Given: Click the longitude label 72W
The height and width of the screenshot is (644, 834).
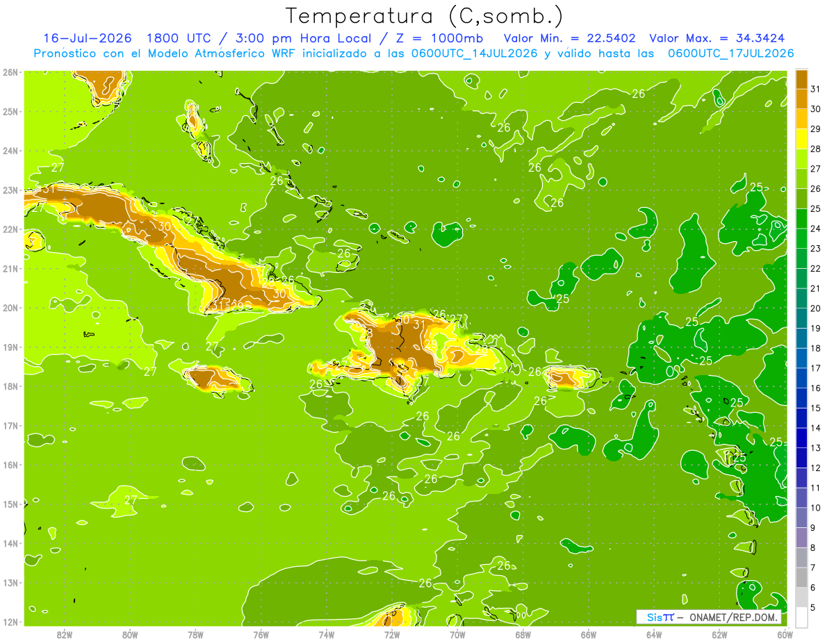Looking at the screenshot, I should point(392,634).
